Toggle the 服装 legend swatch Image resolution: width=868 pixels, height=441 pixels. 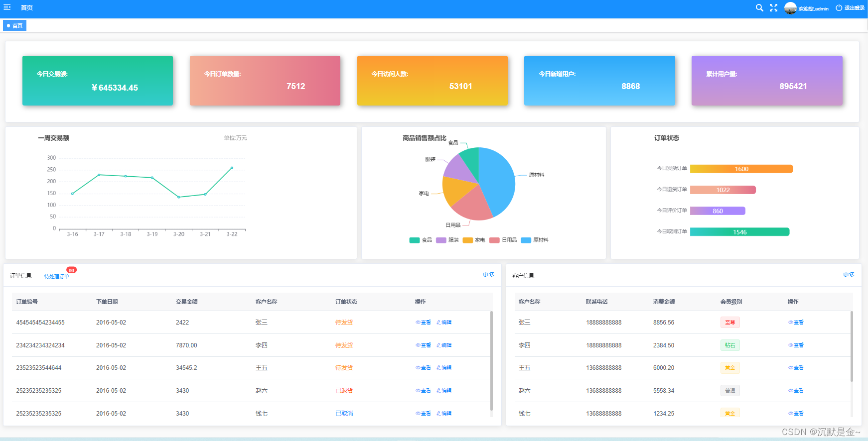[x=441, y=240]
